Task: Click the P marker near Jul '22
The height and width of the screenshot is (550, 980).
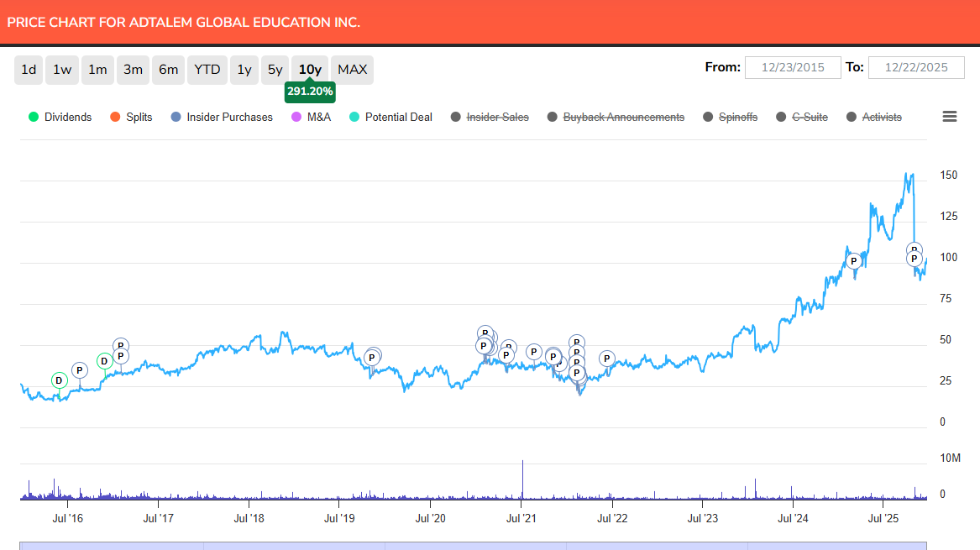Action: coord(607,359)
